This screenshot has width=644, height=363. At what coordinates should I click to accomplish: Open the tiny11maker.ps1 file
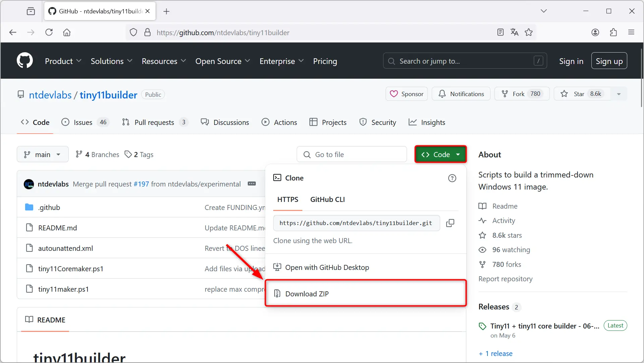click(63, 289)
